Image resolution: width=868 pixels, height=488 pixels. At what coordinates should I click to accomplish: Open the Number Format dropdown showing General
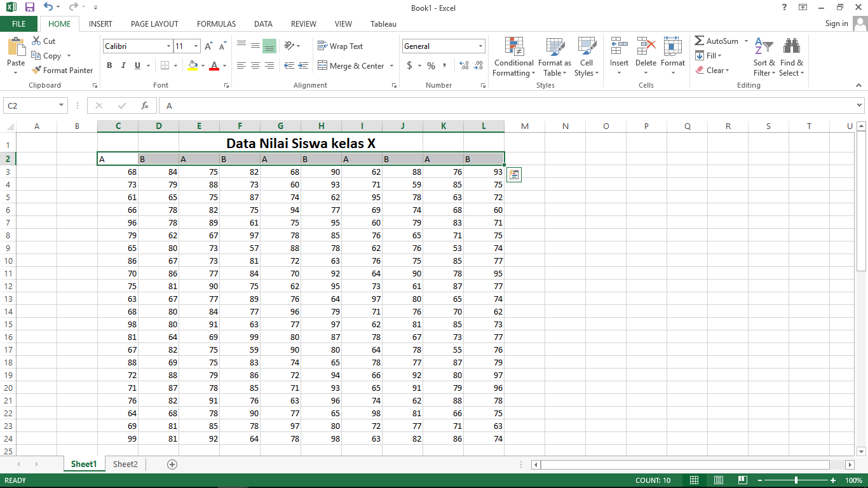[x=443, y=46]
